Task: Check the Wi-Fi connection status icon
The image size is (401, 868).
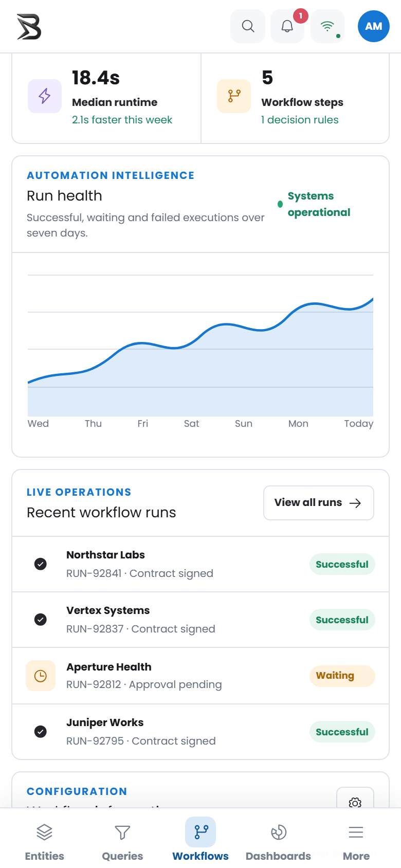Action: 327,26
